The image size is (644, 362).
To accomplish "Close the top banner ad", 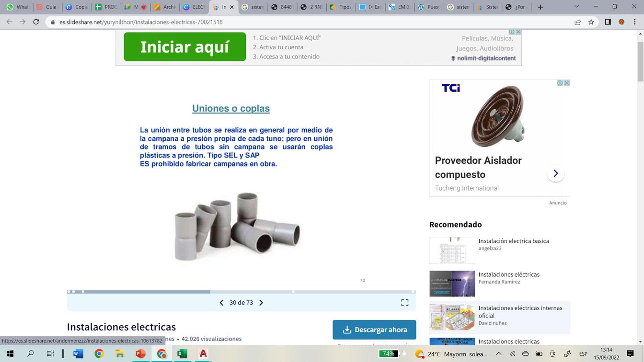I will (518, 32).
